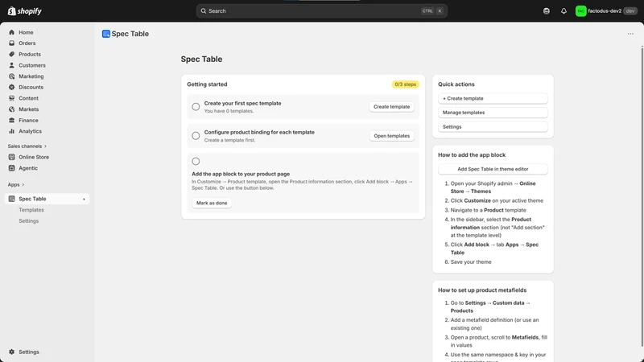Open the Home icon in sidebar
Image resolution: width=644 pixels, height=362 pixels.
pos(11,32)
